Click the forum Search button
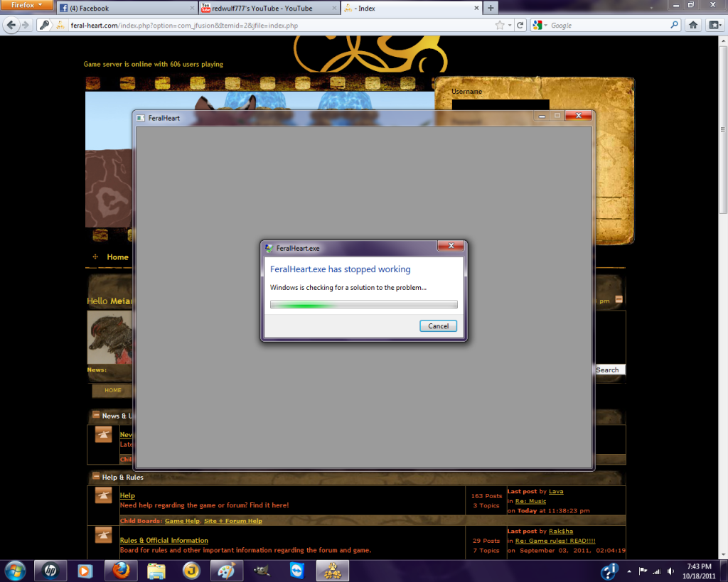The width and height of the screenshot is (728, 582). [609, 370]
